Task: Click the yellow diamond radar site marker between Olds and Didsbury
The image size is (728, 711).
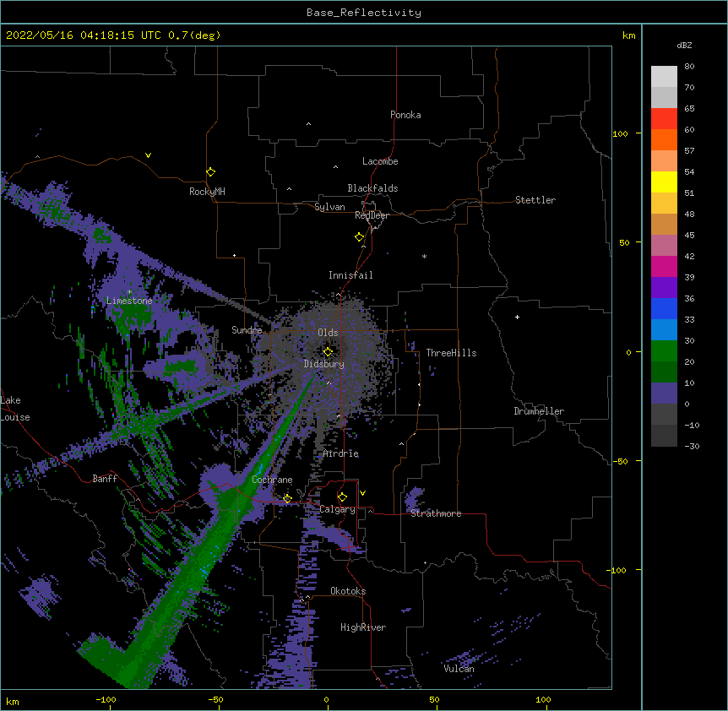Action: (x=328, y=351)
